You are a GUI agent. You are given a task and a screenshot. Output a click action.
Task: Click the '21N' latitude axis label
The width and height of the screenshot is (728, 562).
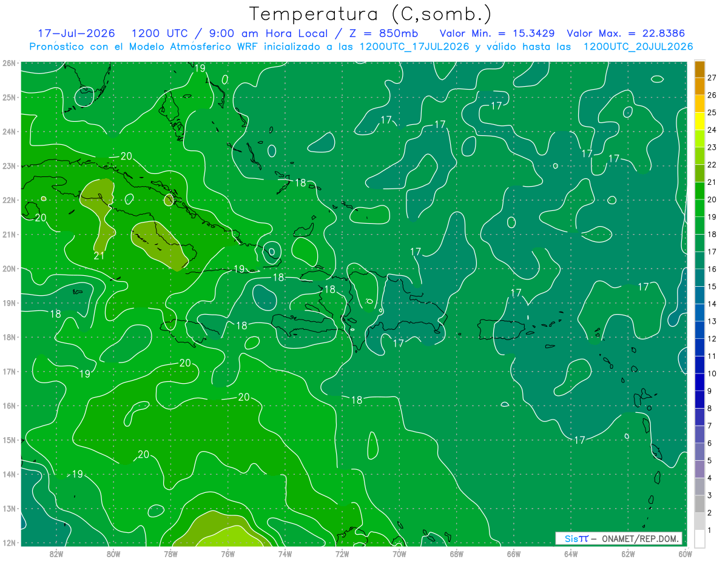9,234
